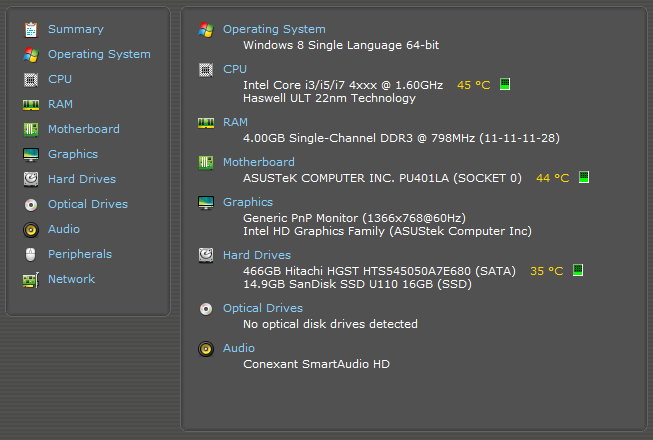
Task: Click the Optical Drives disc icon in summary panel
Action: (206, 308)
